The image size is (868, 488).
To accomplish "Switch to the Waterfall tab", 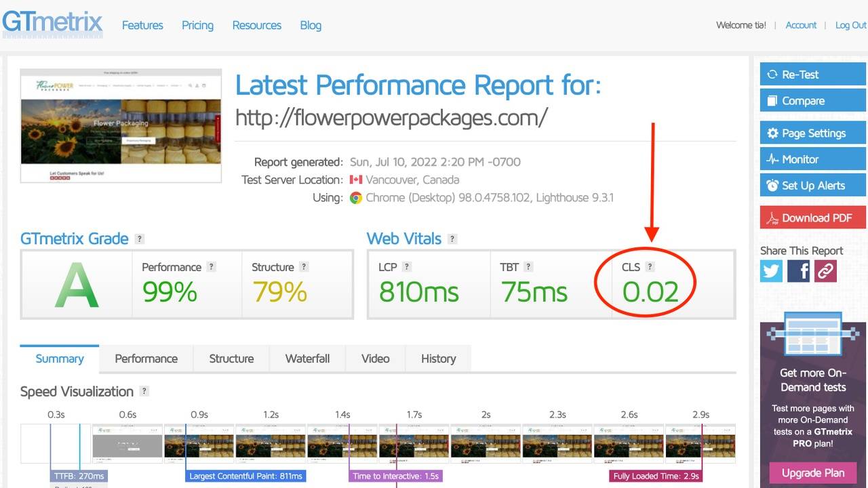I will 307,359.
